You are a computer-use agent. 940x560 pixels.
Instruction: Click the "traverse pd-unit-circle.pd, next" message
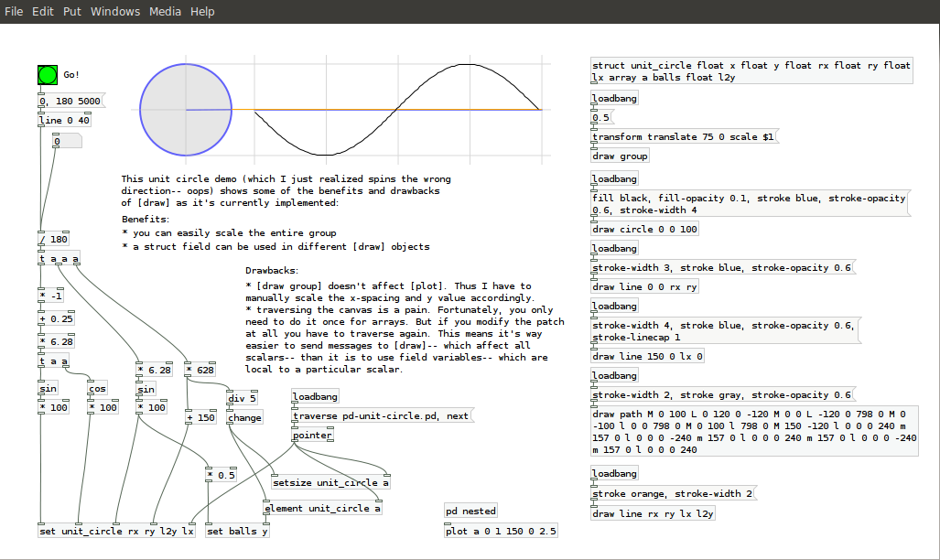(x=380, y=415)
